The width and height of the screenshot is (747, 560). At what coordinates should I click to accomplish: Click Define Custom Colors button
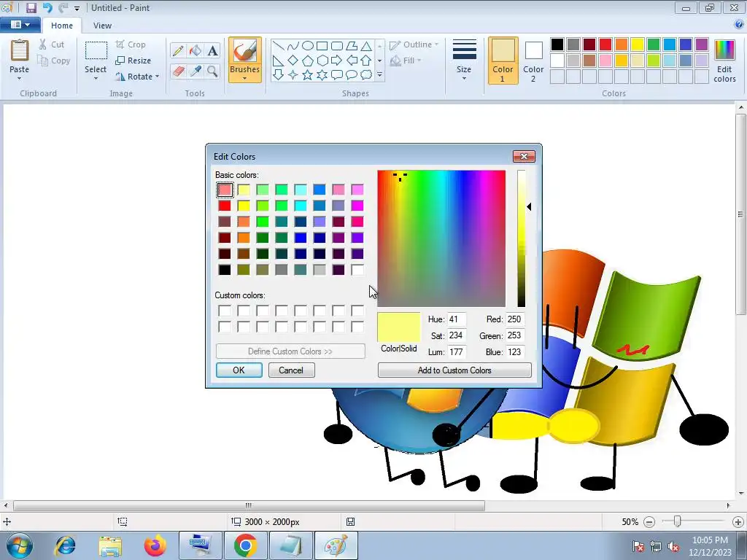point(290,351)
